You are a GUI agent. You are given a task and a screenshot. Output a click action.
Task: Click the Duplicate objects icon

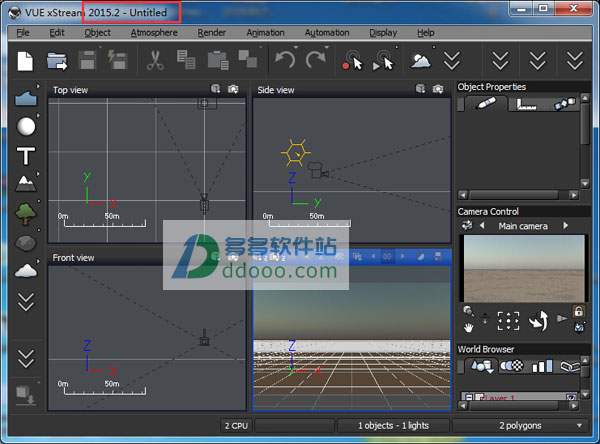pos(248,59)
